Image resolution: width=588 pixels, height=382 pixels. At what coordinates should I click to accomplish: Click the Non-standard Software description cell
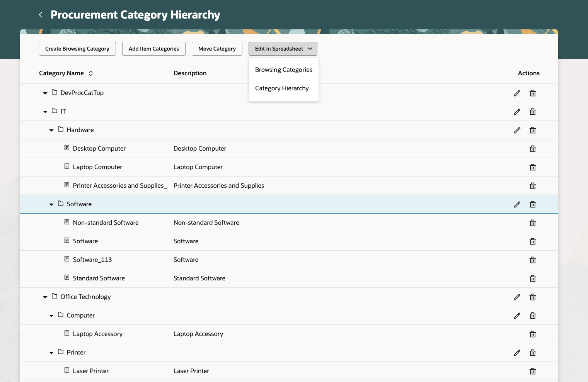pos(206,222)
